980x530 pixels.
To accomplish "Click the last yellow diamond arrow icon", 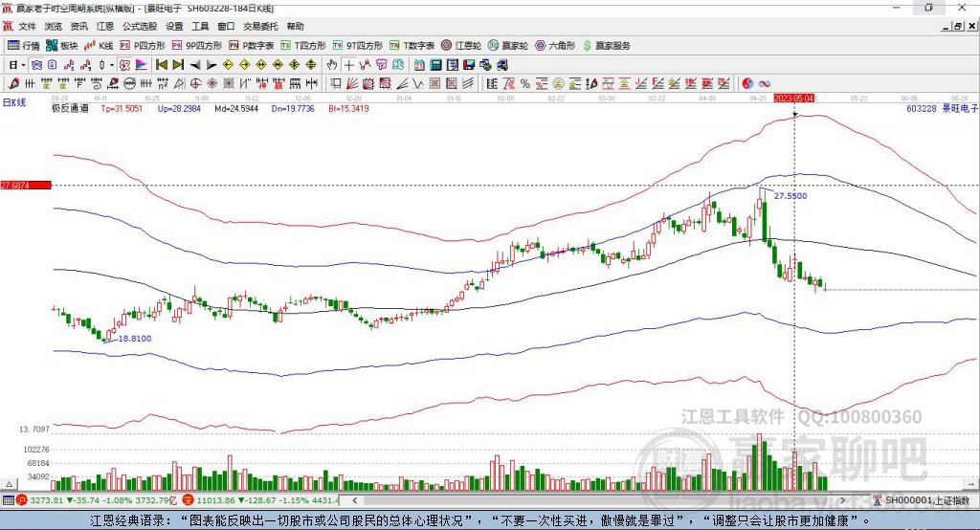I will pos(311,65).
